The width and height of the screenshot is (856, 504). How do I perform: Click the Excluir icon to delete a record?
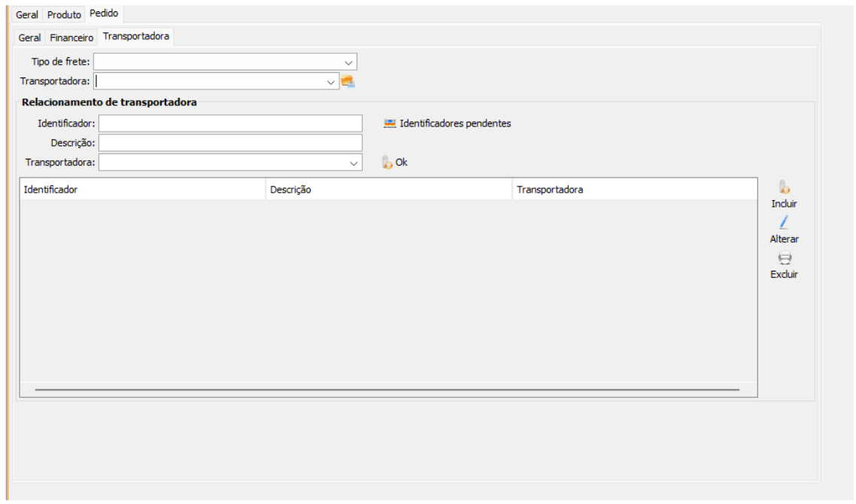pos(784,258)
